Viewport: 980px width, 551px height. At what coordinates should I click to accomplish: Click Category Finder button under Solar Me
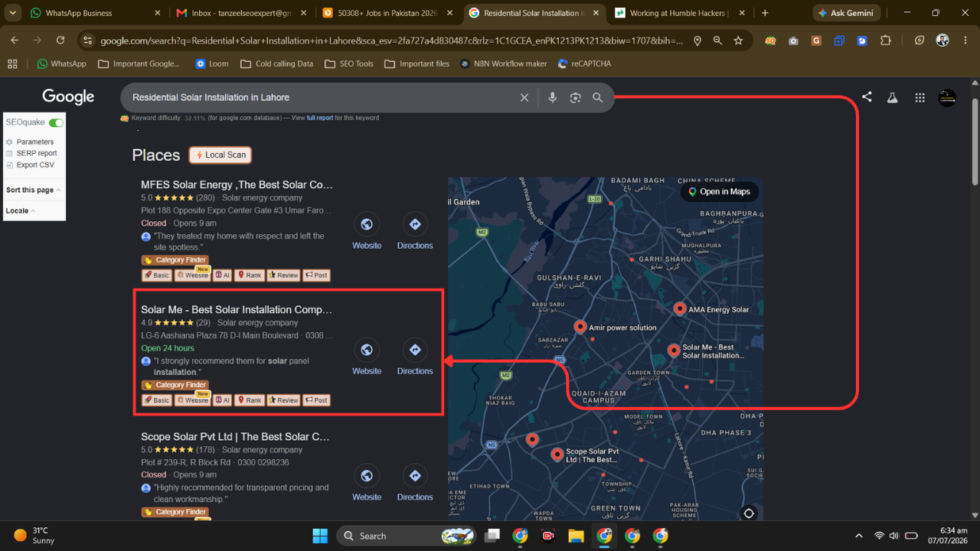point(175,385)
